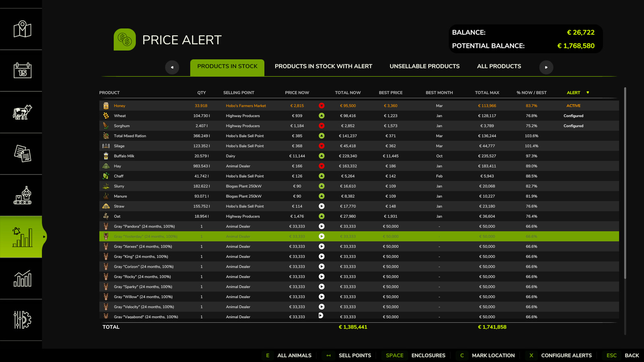This screenshot has height=362, width=644.
Task: Click the Buffalo Milk product icon
Action: pyautogui.click(x=106, y=156)
